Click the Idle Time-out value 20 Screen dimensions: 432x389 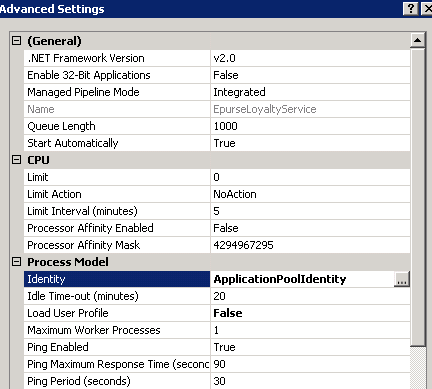click(x=310, y=296)
